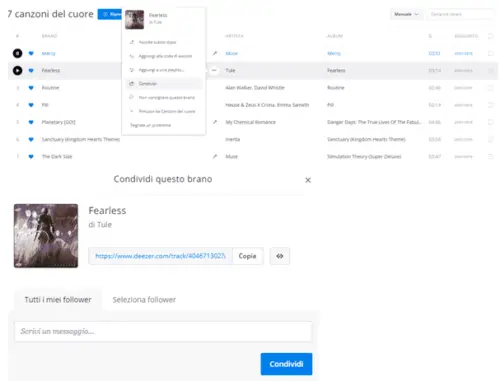
Task: Click the search field in the track list
Action: (x=460, y=14)
